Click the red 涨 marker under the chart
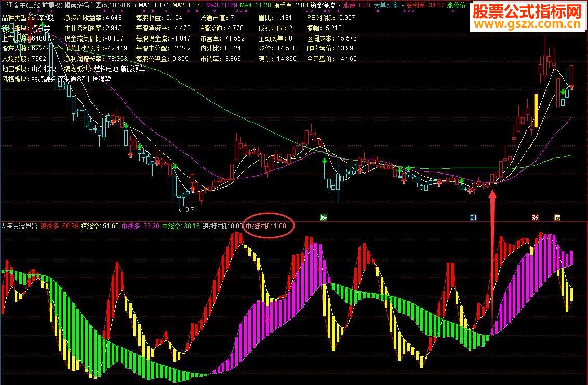This screenshot has height=385, width=588. 535,217
